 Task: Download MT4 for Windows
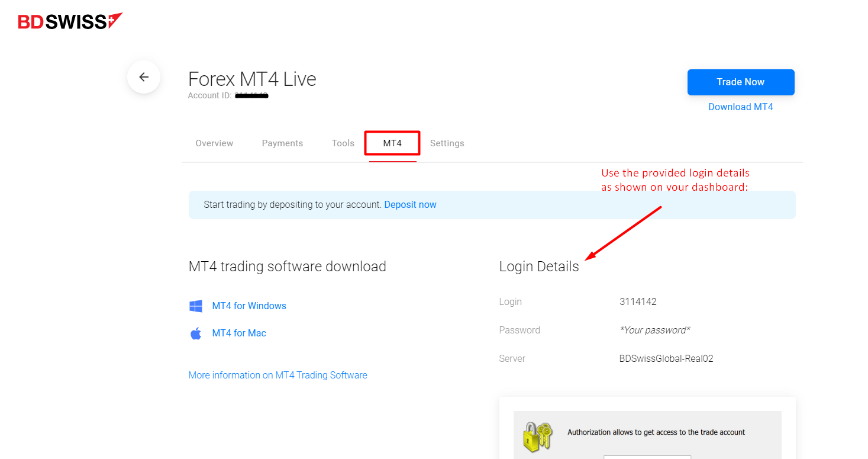tap(249, 306)
